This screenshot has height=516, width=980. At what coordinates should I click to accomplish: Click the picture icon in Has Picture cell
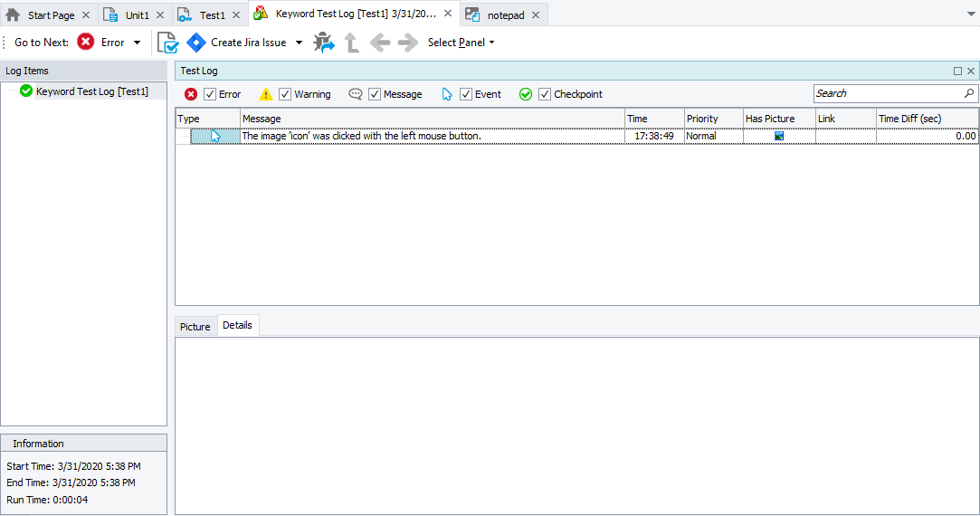(779, 136)
